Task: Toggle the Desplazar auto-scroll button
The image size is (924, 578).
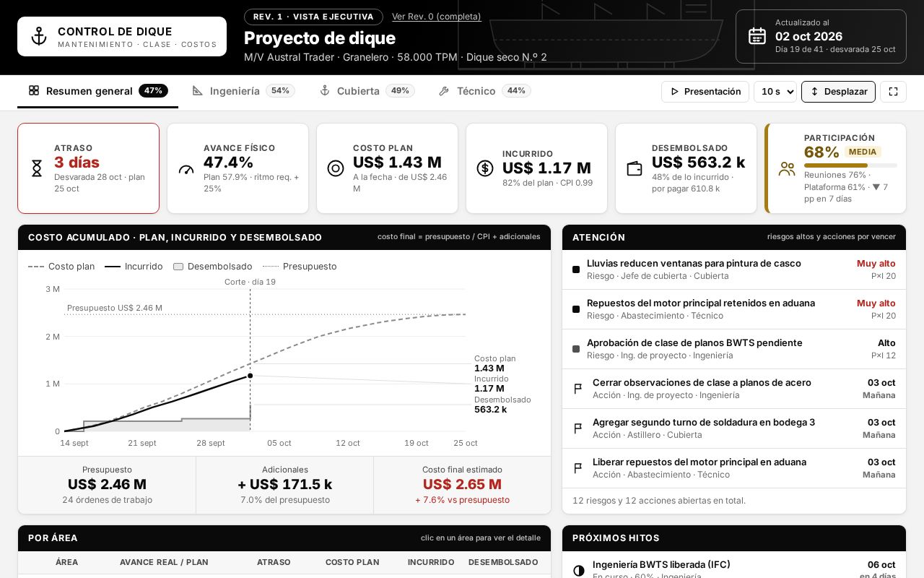Action: 838,92
